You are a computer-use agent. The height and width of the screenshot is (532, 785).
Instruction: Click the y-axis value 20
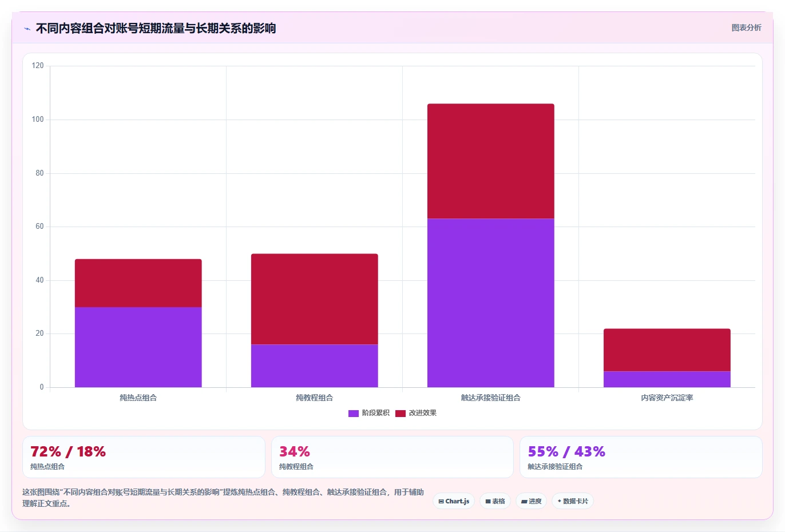39,334
